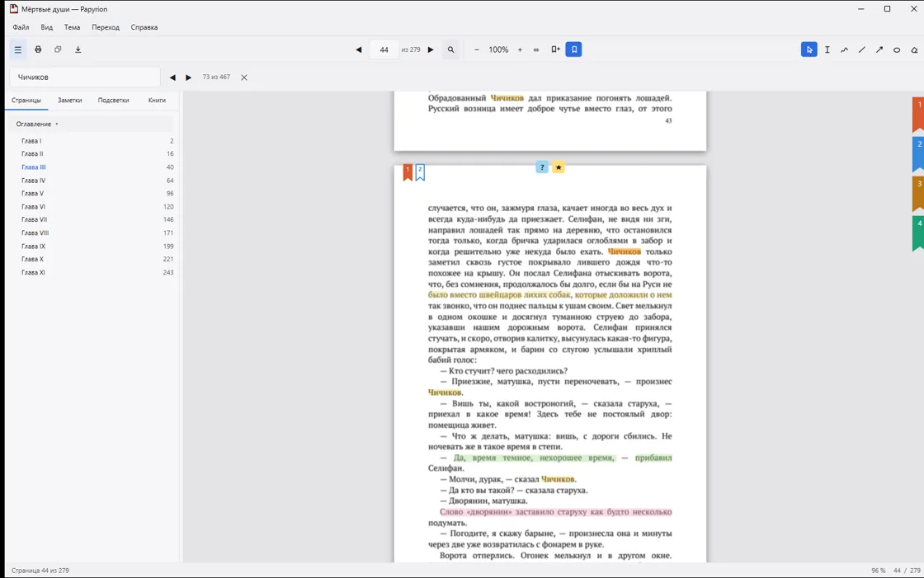Open the 'Справка' menu
This screenshot has width=924, height=578.
144,27
